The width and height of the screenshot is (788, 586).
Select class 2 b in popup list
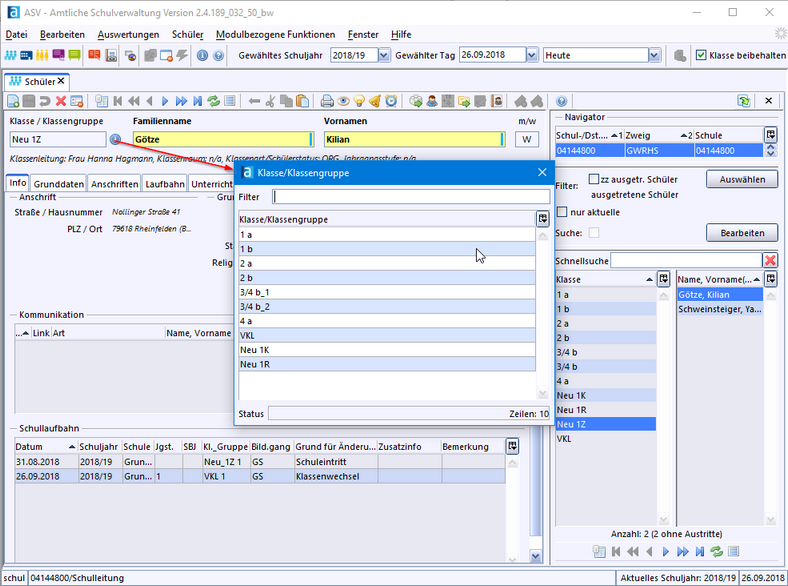[x=386, y=278]
